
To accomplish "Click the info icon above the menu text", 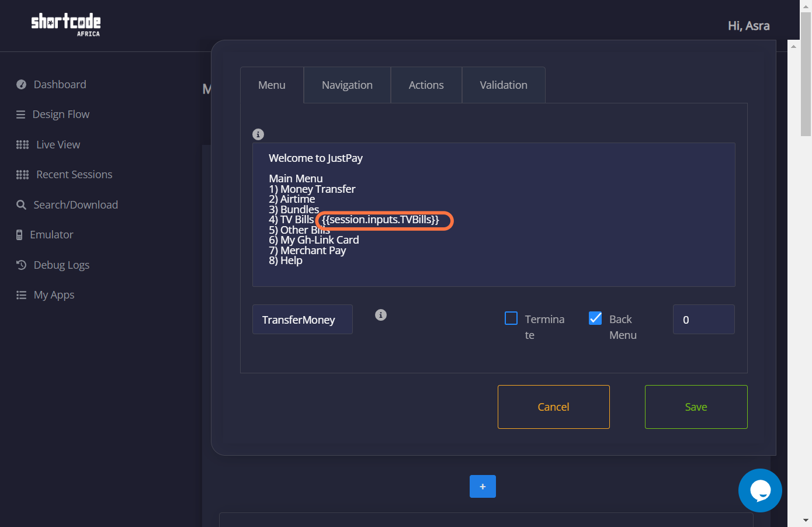I will [258, 134].
